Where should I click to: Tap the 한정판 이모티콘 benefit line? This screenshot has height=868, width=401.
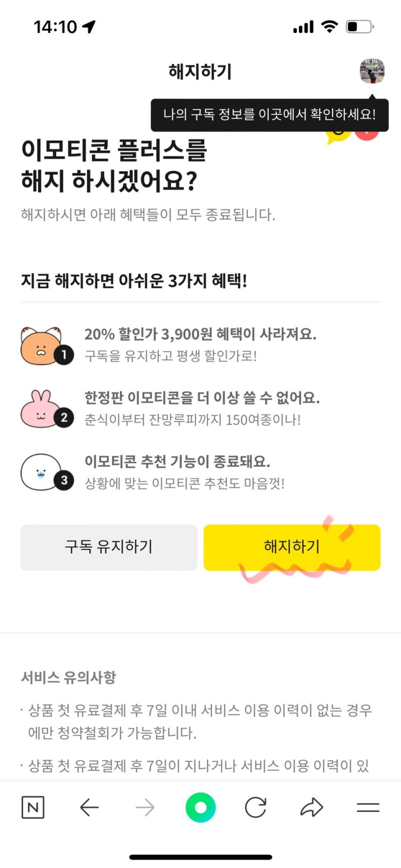202,398
